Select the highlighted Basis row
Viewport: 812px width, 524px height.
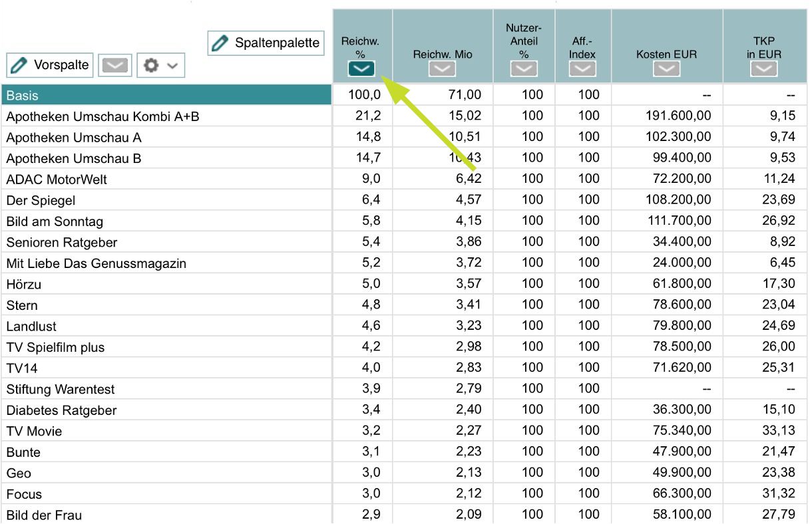(166, 95)
